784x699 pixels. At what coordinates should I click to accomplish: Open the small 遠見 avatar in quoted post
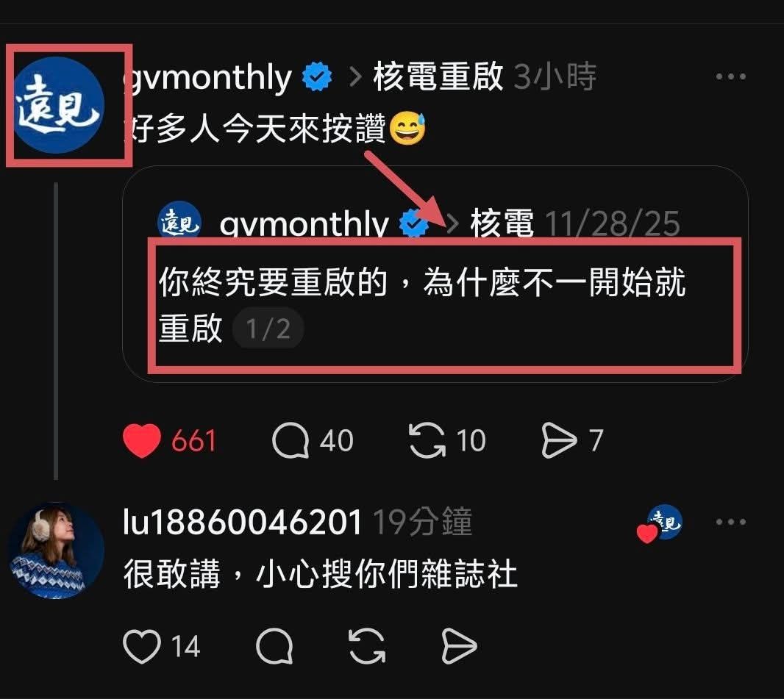[179, 222]
